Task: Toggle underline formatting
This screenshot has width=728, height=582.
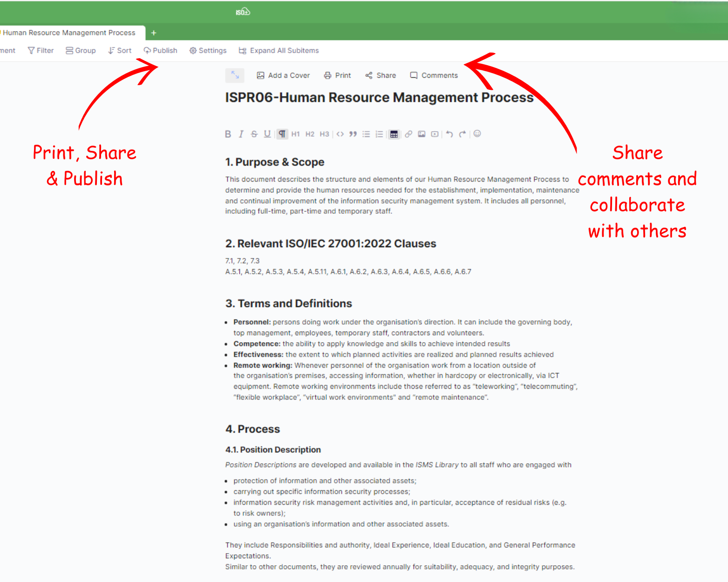Action: pos(267,134)
